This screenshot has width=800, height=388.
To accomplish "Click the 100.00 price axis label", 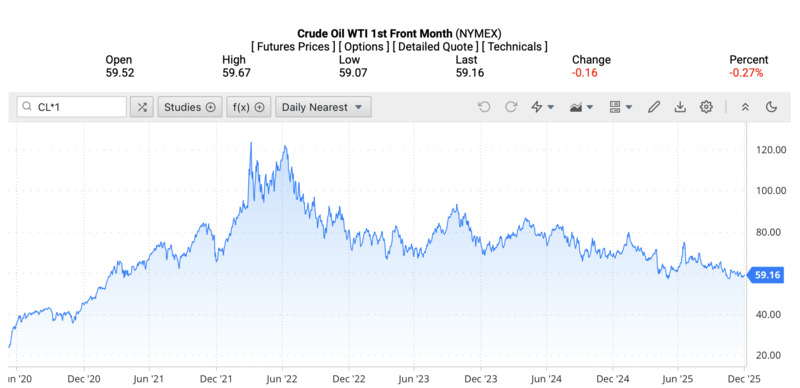I will point(770,191).
